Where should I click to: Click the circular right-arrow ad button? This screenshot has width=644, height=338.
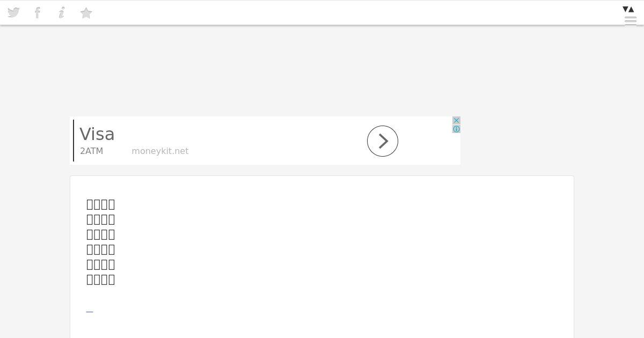tap(383, 141)
